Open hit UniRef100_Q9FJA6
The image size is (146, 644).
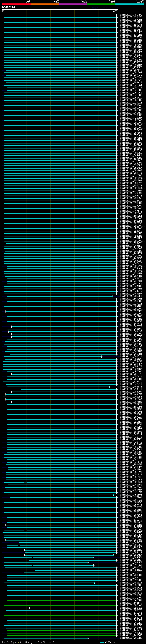click(131, 20)
